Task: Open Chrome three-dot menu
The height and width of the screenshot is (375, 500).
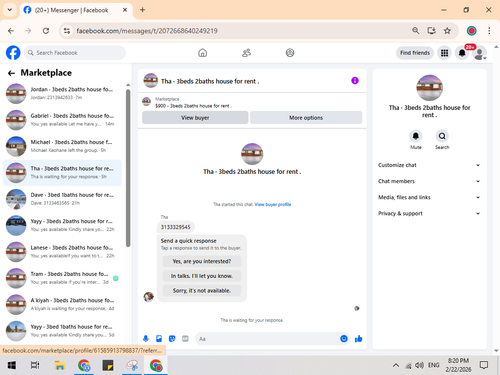Action: click(489, 31)
